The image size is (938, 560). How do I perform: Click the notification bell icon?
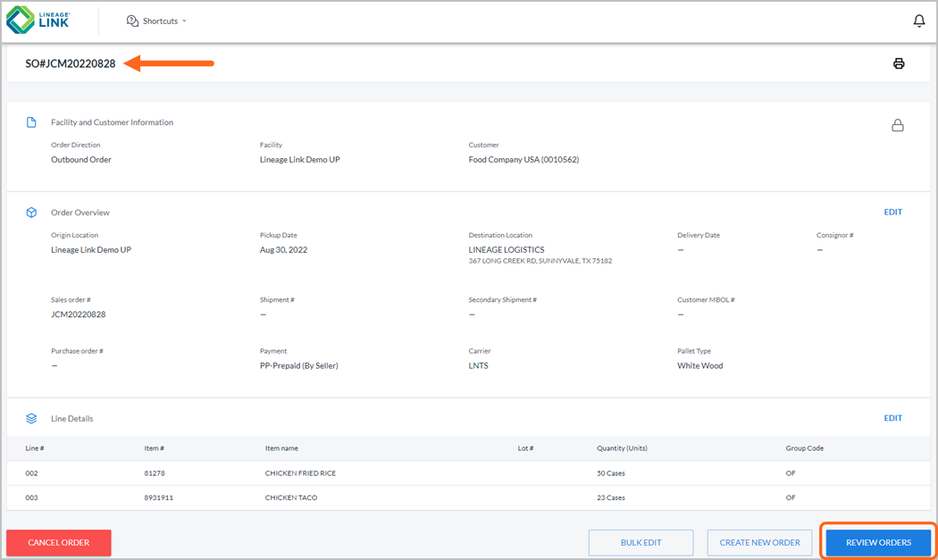click(918, 20)
